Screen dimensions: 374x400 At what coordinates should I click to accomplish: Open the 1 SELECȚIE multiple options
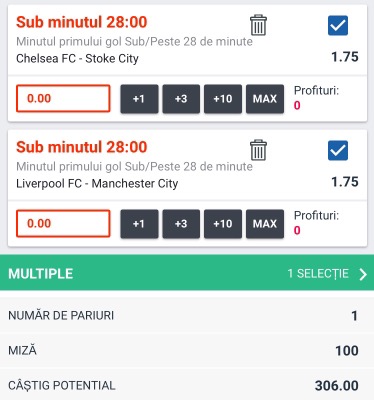point(318,274)
